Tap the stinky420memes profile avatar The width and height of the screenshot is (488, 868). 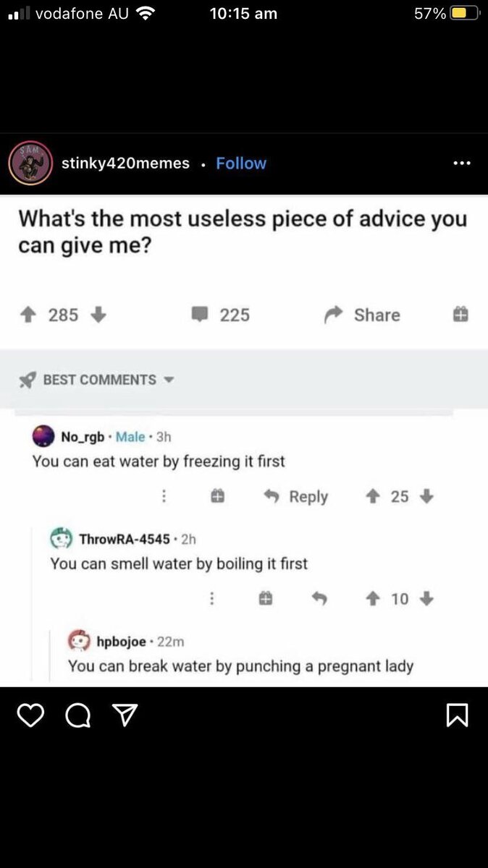pyautogui.click(x=29, y=163)
